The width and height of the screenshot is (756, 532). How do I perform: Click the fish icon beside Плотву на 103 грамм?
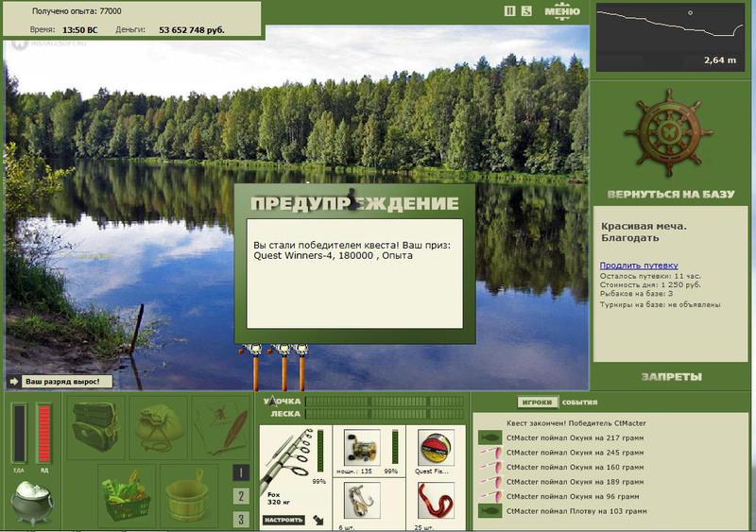coord(490,511)
